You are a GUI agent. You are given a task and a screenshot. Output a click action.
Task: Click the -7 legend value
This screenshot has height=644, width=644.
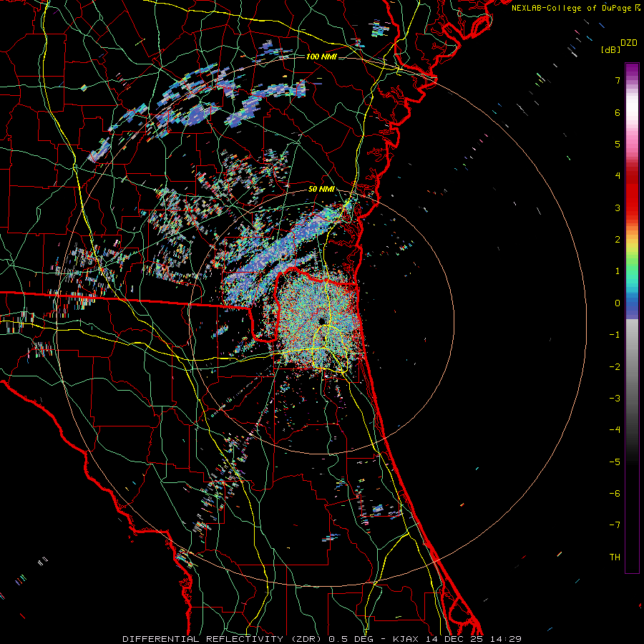coord(615,525)
